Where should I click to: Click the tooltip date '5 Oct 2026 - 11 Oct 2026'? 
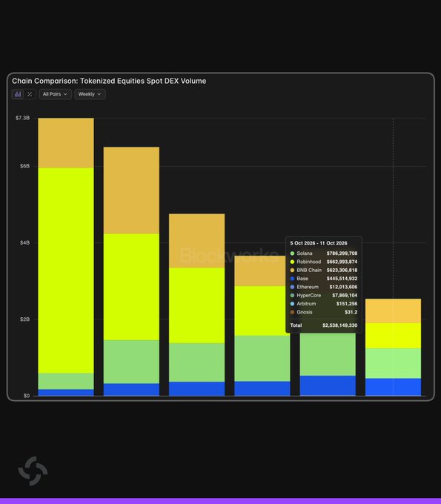[x=319, y=243]
